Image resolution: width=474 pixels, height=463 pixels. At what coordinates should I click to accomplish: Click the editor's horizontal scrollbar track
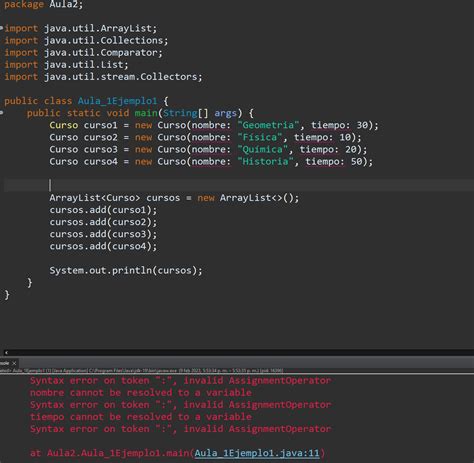(x=240, y=352)
